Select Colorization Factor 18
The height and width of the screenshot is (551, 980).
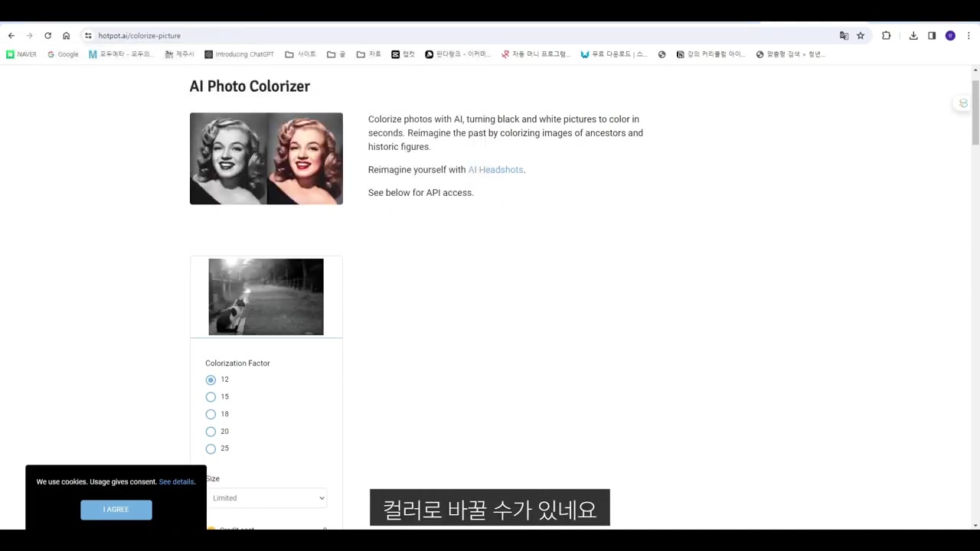pyautogui.click(x=211, y=414)
